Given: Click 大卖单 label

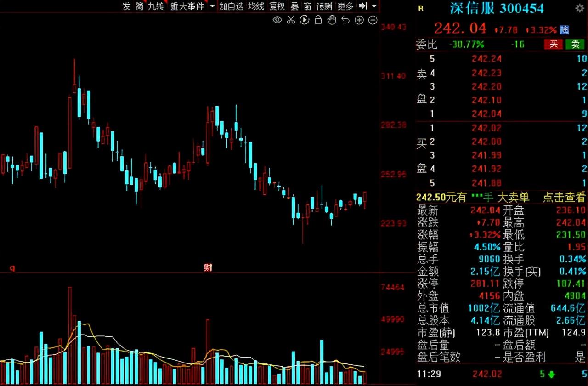Looking at the screenshot, I should click(513, 198).
